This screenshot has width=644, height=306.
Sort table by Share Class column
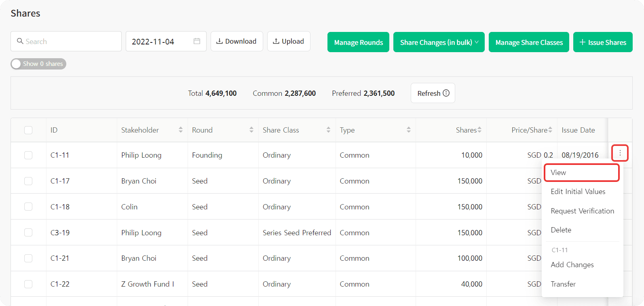(328, 130)
